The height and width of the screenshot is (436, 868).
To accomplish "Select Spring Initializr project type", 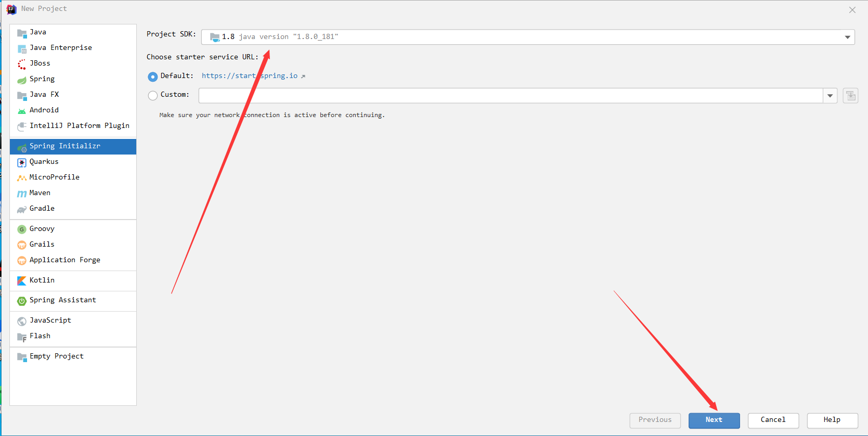I will click(x=65, y=146).
